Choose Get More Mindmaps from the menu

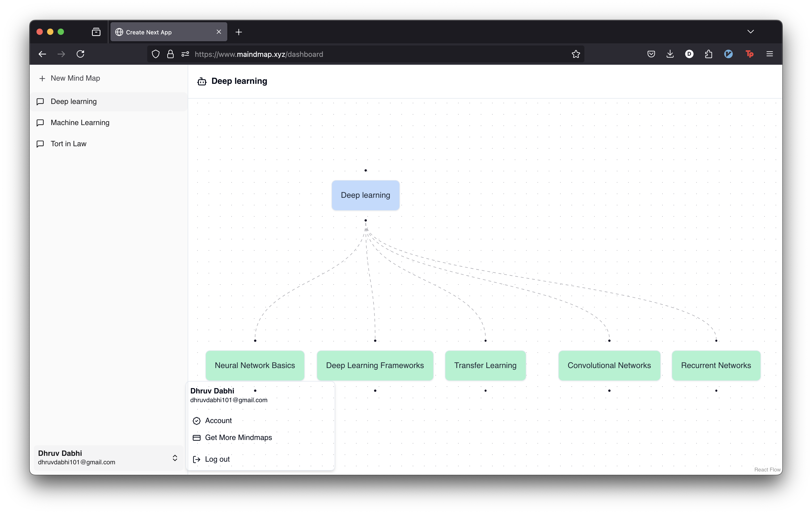coord(260,437)
